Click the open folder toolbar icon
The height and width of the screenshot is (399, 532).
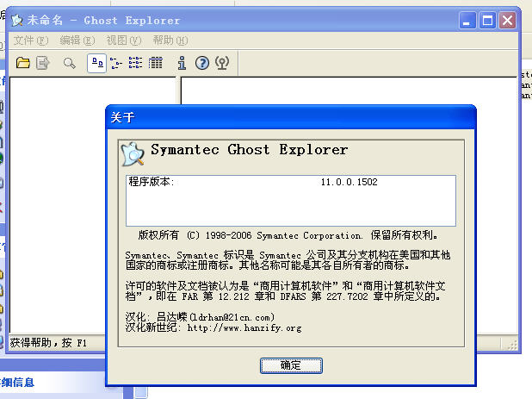pos(23,63)
